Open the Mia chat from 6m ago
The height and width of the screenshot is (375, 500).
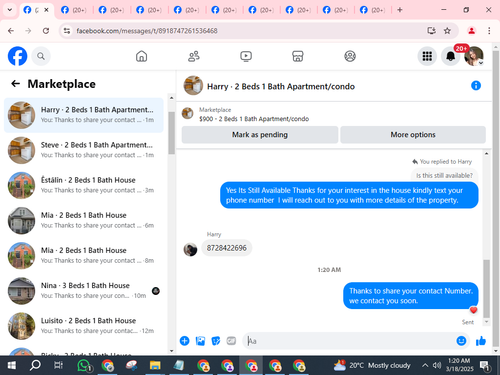pos(84,220)
